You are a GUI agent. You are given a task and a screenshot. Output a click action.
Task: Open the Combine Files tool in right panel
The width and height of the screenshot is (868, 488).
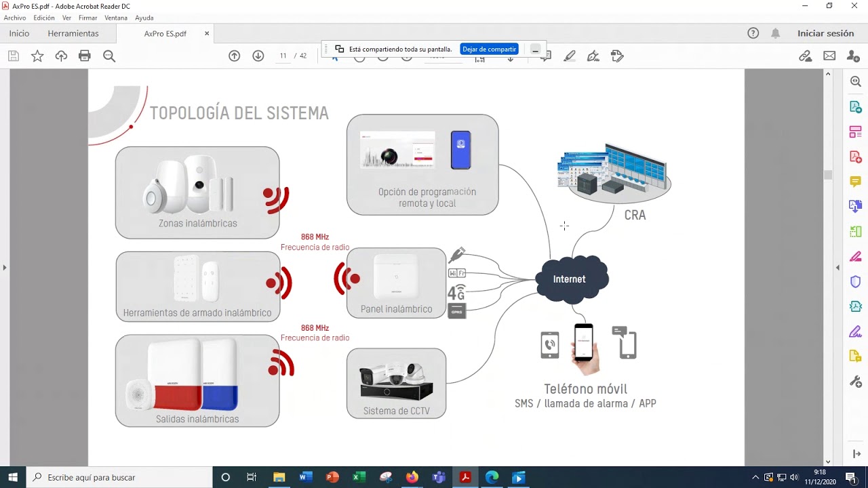856,206
